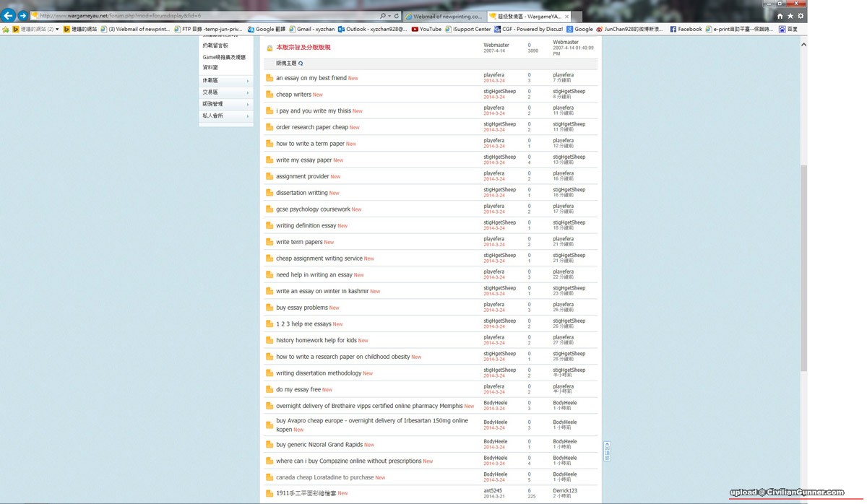867x504 pixels.
Task: Close the WargameYAU browser tab
Action: [566, 16]
